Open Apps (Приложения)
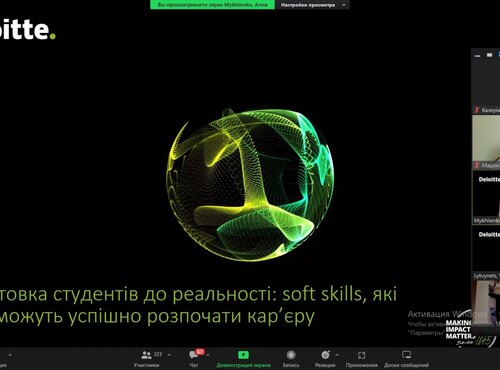Image resolution: width=500 pixels, height=370 pixels. click(362, 359)
